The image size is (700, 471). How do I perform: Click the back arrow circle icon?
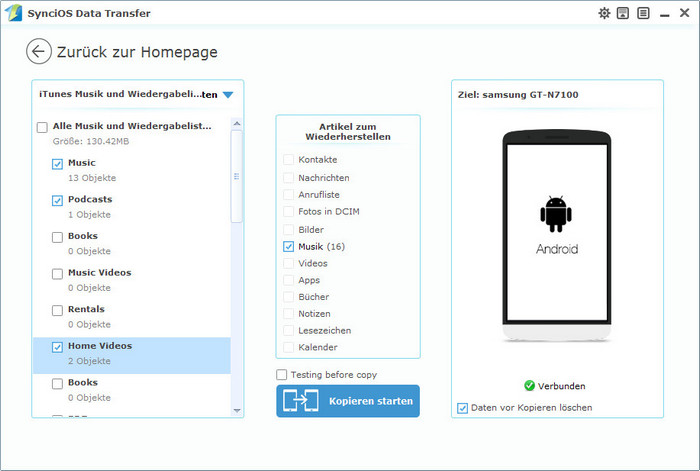coord(38,51)
